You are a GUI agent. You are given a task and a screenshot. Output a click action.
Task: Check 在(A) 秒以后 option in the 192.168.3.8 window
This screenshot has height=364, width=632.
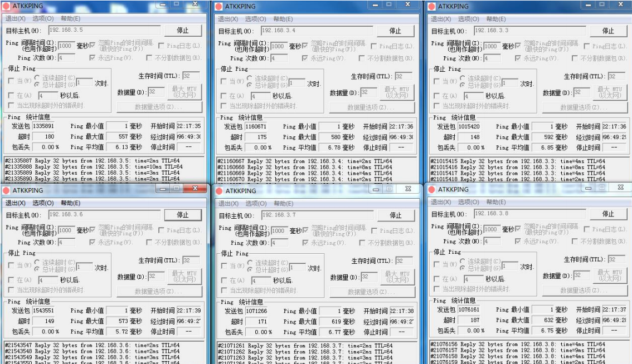(x=436, y=279)
